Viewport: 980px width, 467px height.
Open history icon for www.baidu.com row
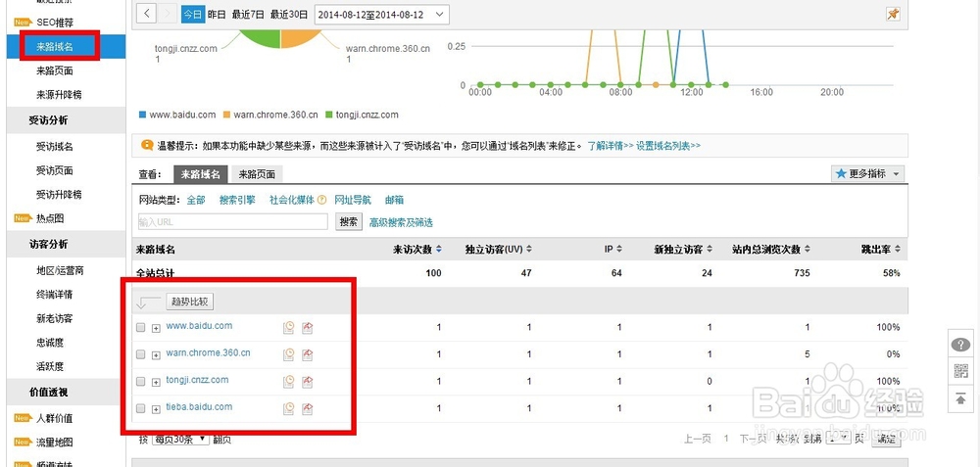289,327
